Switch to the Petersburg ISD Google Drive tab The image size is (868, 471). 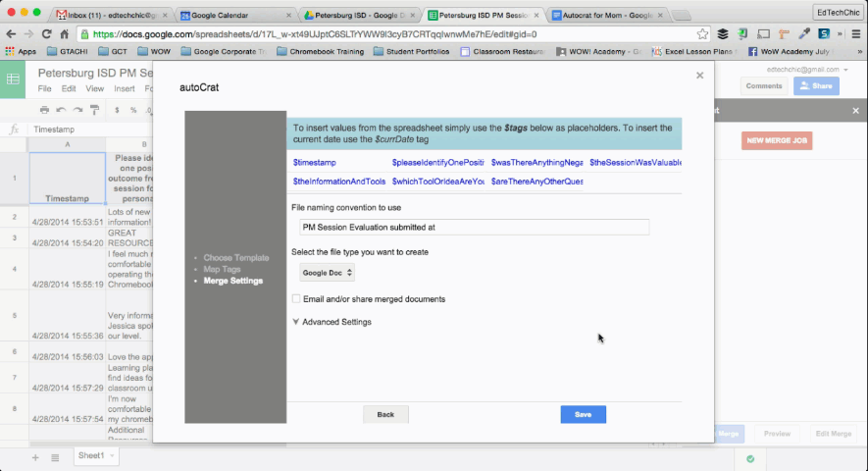360,15
